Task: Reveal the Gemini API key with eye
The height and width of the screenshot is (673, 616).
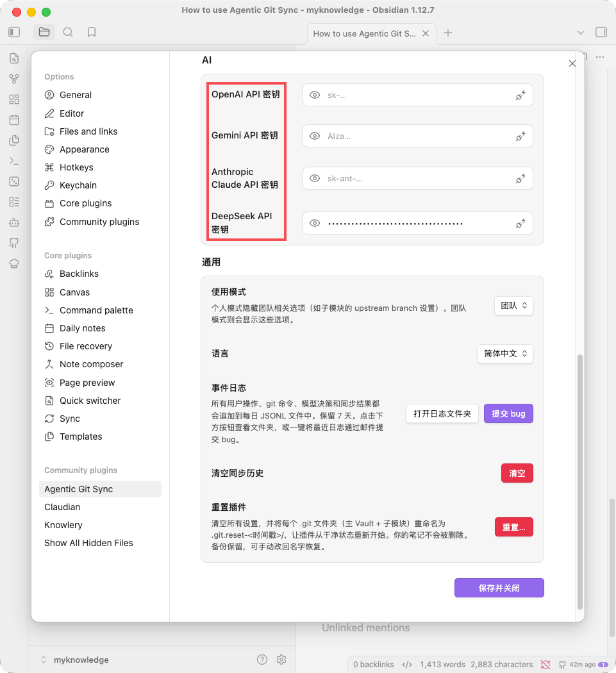Action: point(315,136)
